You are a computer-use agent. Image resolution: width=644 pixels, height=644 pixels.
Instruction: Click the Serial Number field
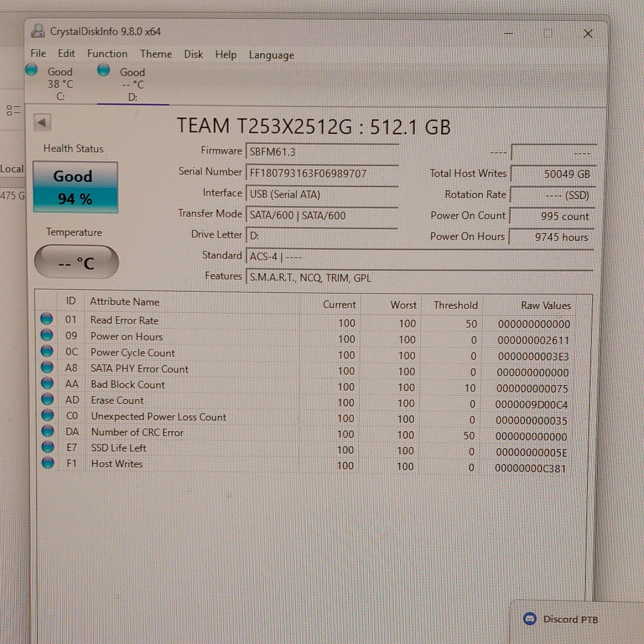point(322,173)
